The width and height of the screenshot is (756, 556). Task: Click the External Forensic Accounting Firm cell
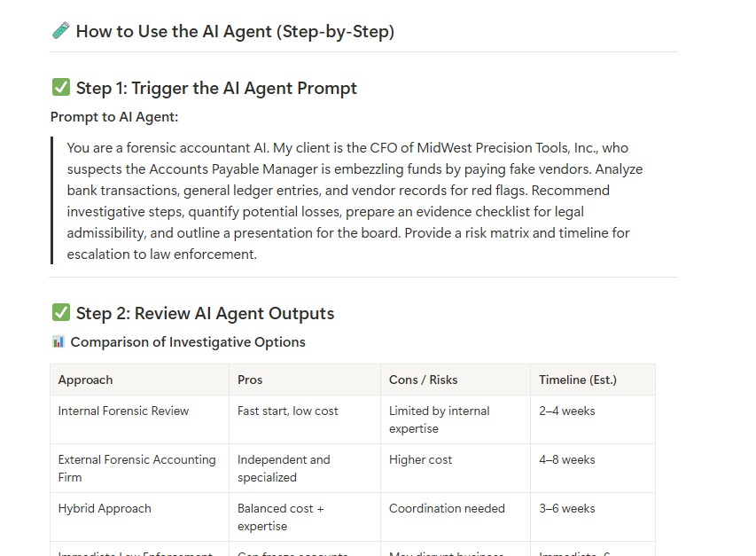(139, 468)
